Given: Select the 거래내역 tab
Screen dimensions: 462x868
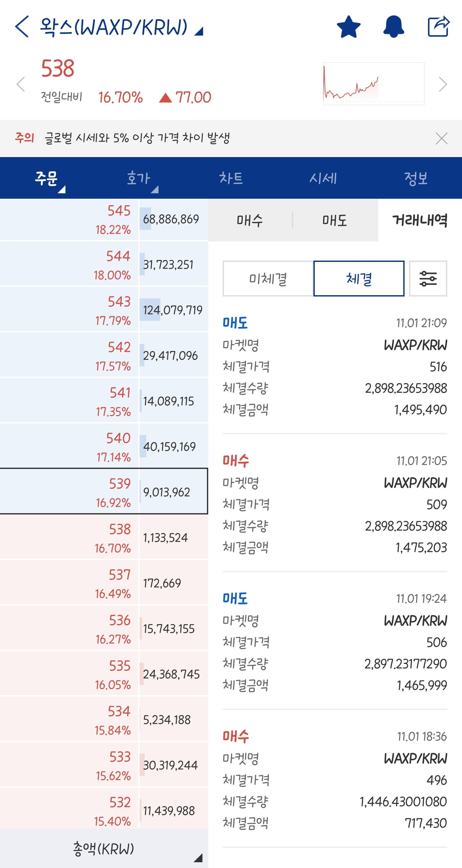Looking at the screenshot, I should tap(420, 220).
